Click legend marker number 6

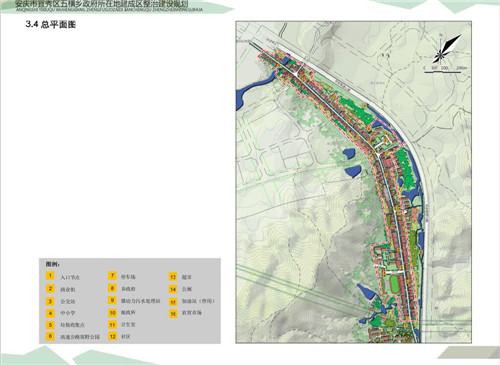(50, 336)
